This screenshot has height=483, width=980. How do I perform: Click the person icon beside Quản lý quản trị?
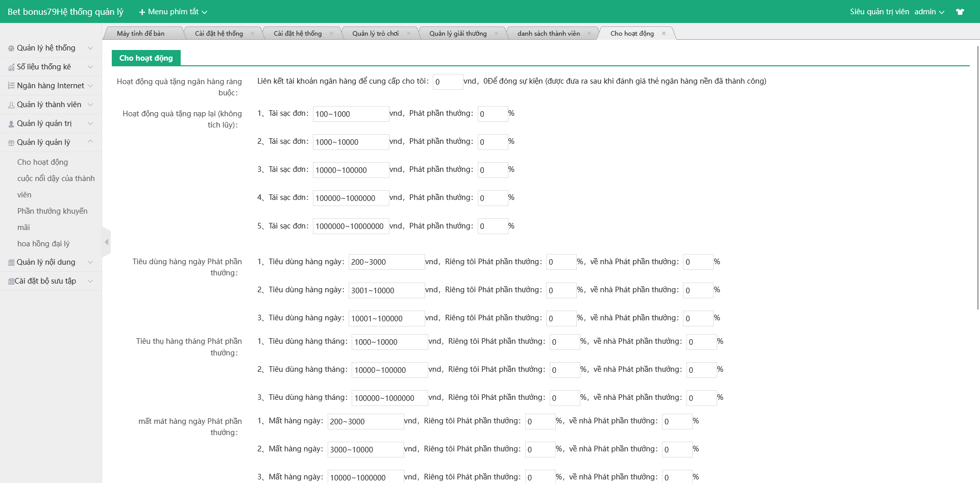[11, 124]
